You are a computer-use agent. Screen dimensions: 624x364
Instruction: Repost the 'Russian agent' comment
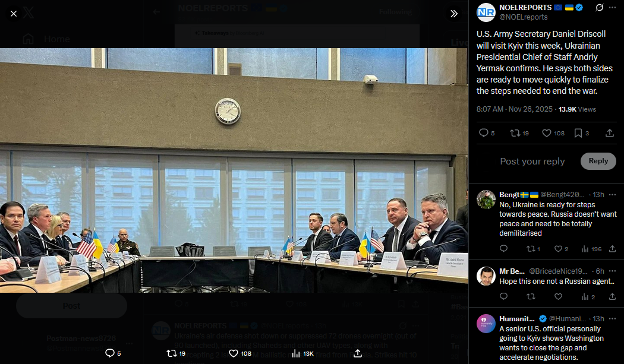pos(531,296)
